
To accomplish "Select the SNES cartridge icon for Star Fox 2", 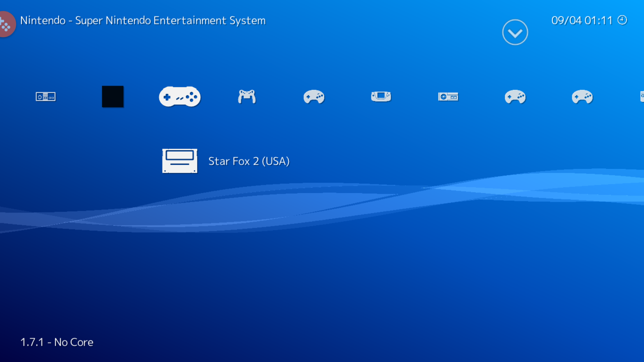I will (x=180, y=161).
